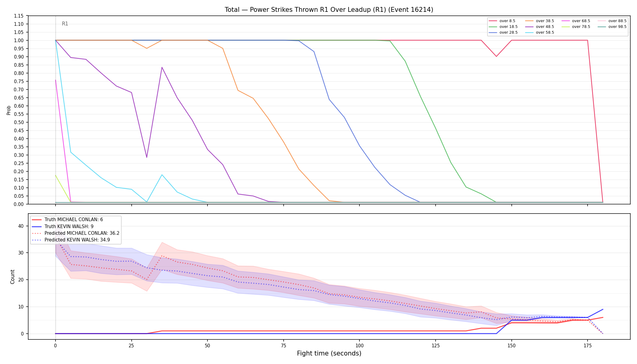Click 'Truth MICHAEL CONLAN: 6' legend entry
The width and height of the screenshot is (637, 364).
pos(67,220)
